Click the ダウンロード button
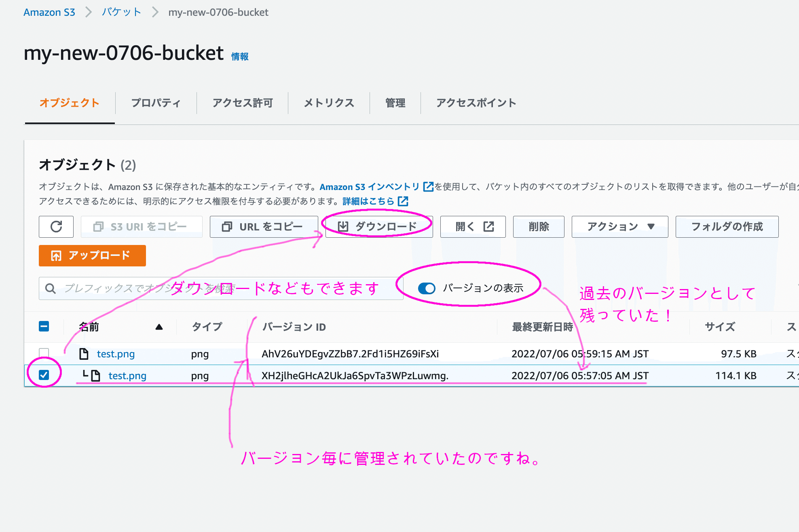 [379, 227]
